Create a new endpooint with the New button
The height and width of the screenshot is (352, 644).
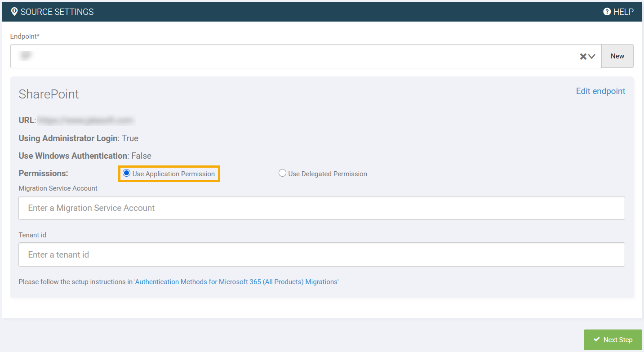[617, 56]
